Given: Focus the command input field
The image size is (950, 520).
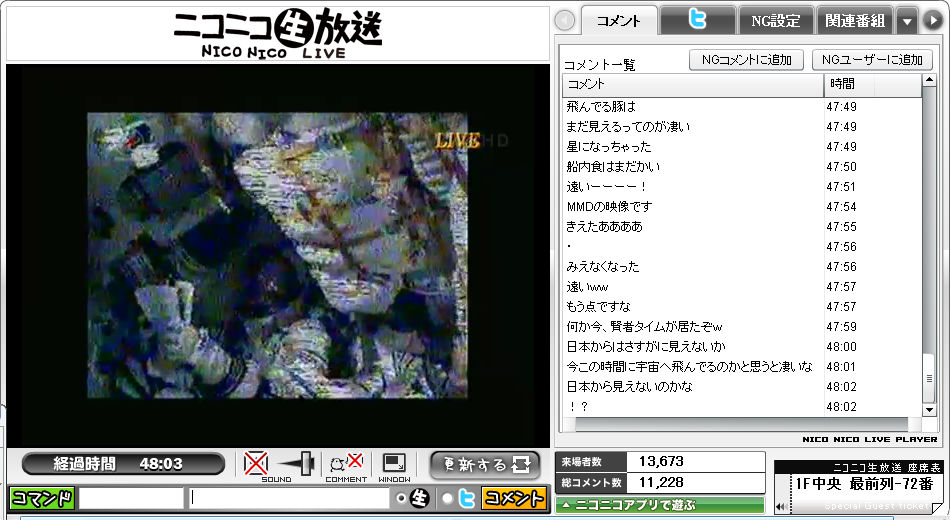Looking at the screenshot, I should click(x=131, y=498).
